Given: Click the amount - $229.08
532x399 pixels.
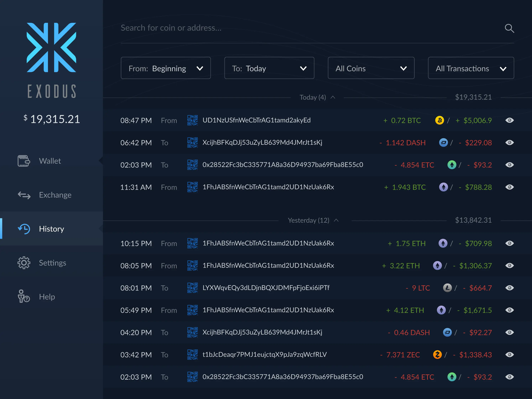Looking at the screenshot, I should [475, 143].
